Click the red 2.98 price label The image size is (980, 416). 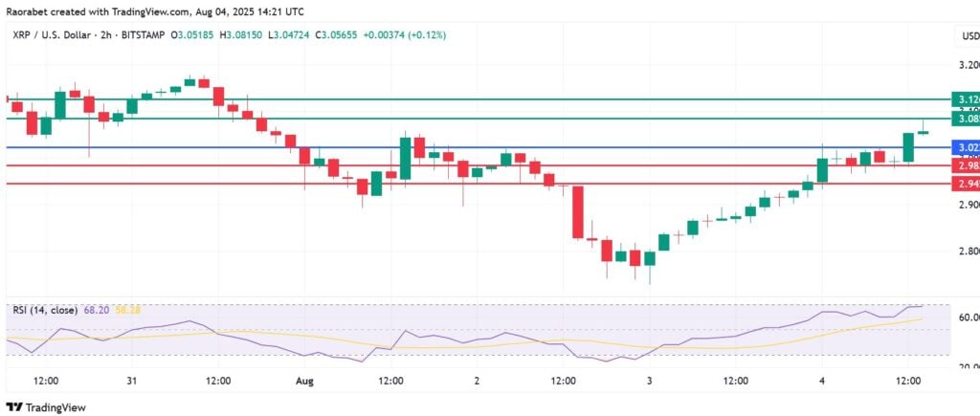(x=966, y=165)
